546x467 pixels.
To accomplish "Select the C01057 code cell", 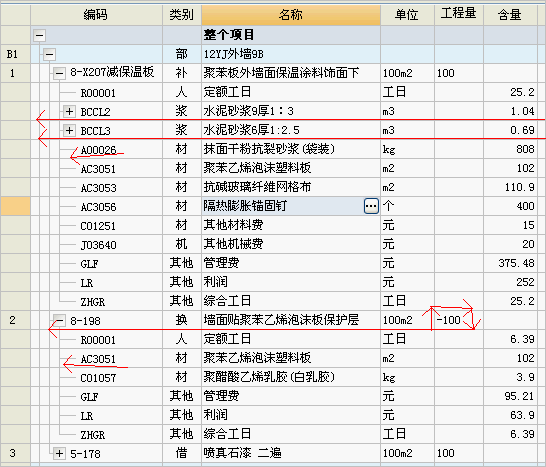I will [x=98, y=378].
